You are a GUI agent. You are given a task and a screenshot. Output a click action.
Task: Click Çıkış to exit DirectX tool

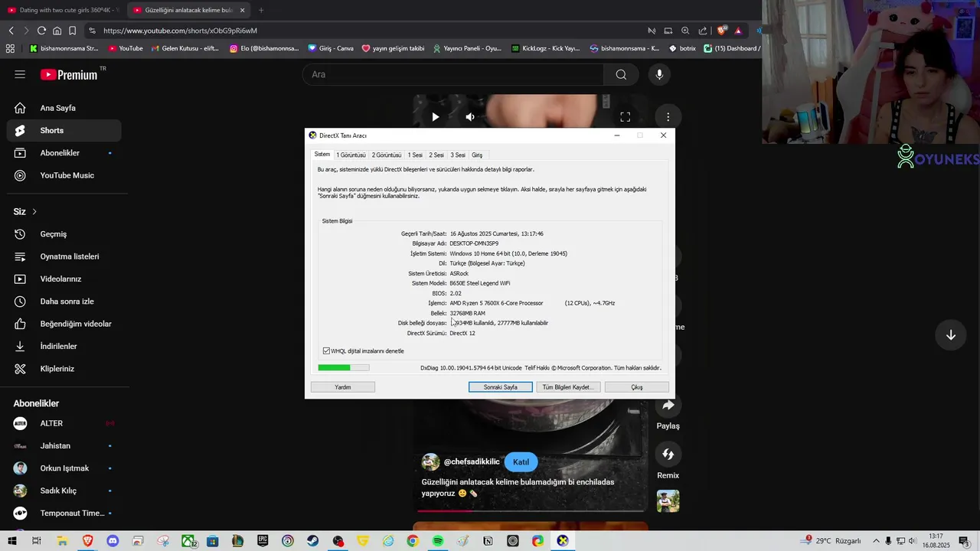pos(637,387)
